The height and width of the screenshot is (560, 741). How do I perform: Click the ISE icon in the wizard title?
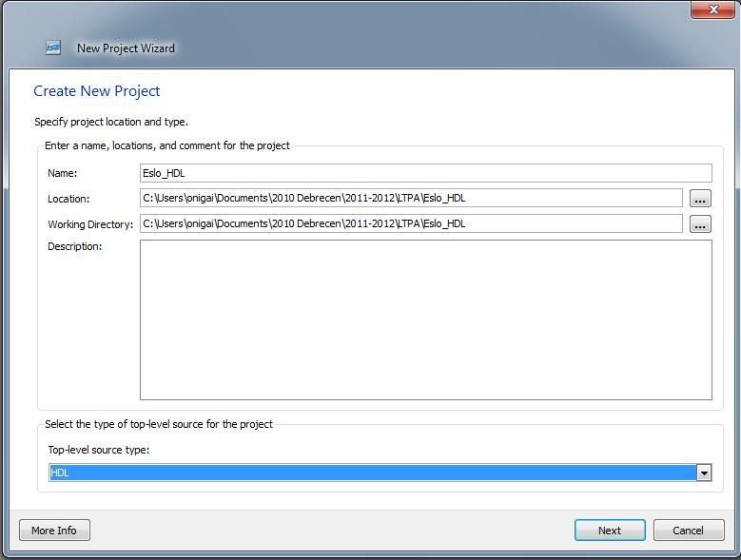pyautogui.click(x=53, y=48)
